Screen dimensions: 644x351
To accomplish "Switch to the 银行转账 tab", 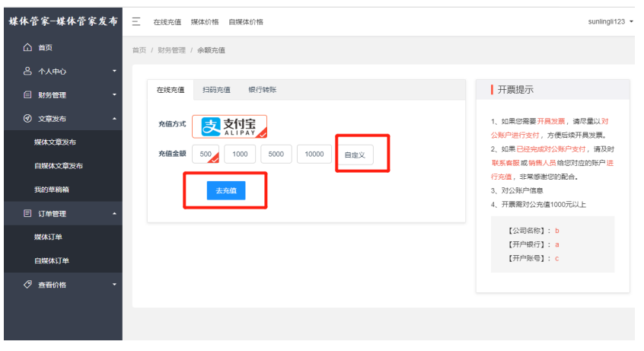I will click(263, 90).
